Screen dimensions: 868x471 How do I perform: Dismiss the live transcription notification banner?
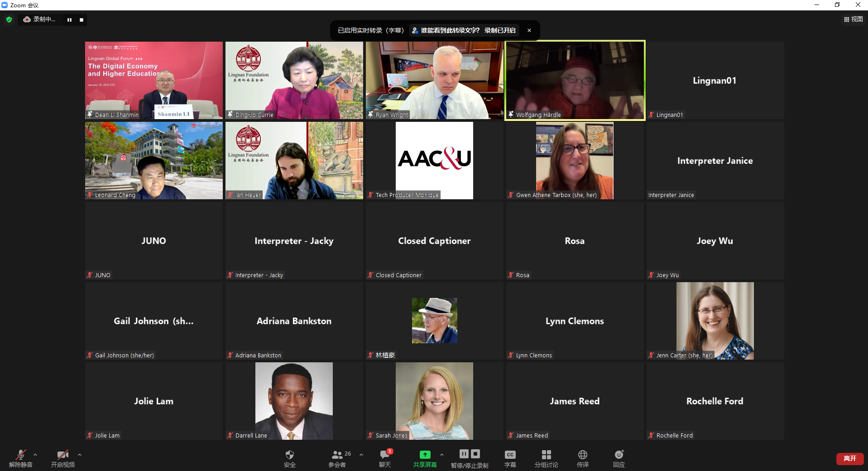point(529,30)
